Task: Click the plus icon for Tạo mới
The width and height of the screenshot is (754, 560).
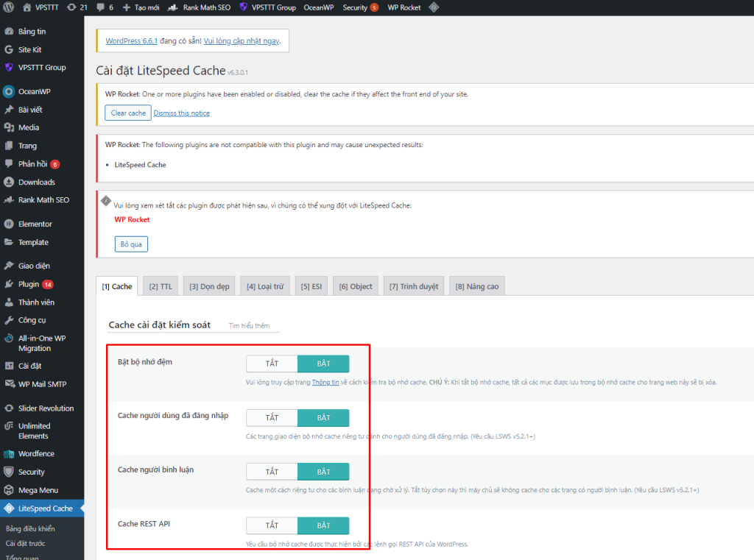Action: click(x=127, y=7)
